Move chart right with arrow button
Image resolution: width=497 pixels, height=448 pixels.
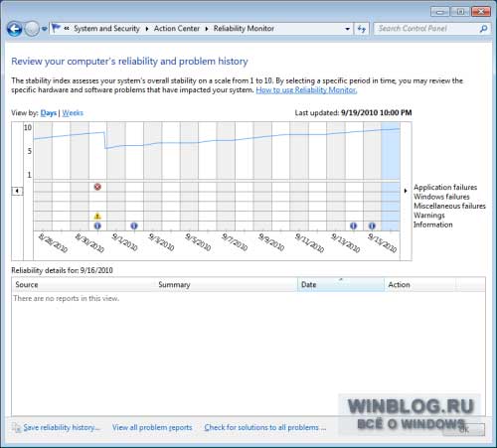pos(406,191)
